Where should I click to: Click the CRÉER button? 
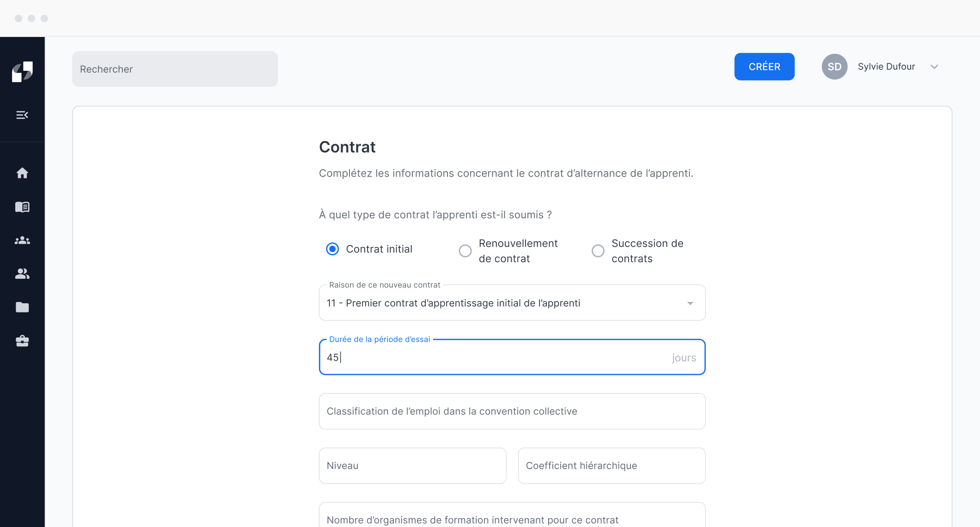764,67
